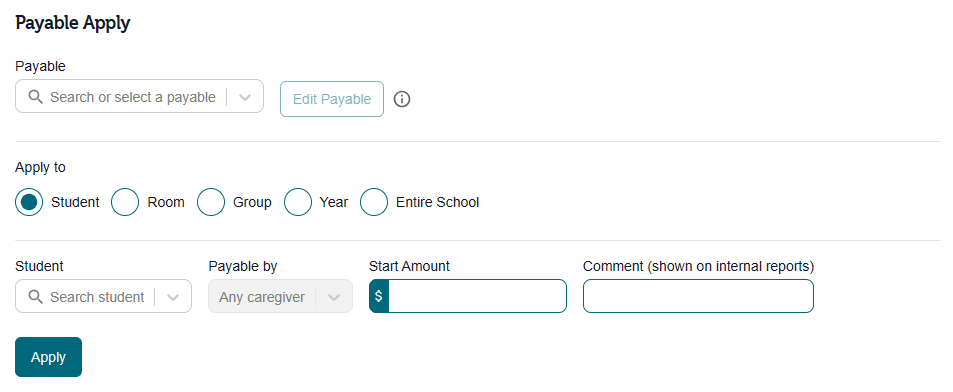
Task: Select the Student radio button
Action: point(29,202)
